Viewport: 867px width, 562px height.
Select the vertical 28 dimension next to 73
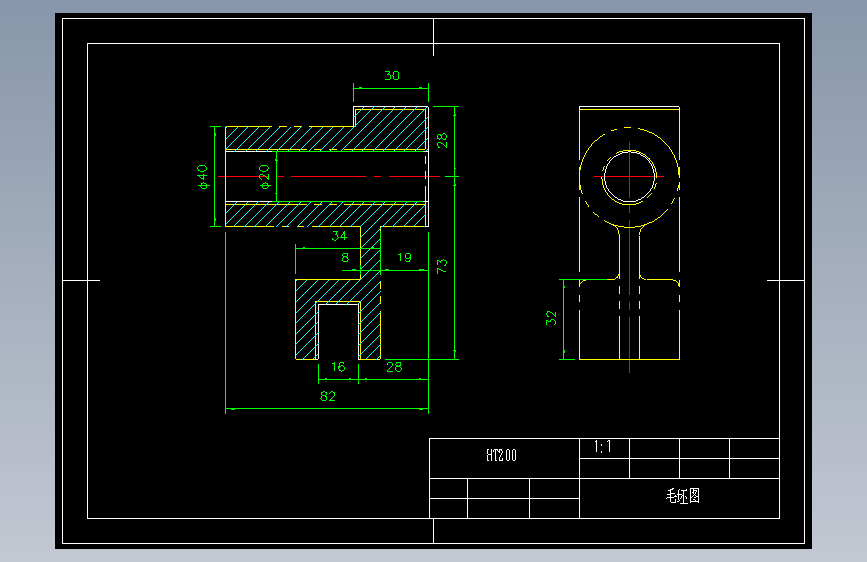pos(442,140)
